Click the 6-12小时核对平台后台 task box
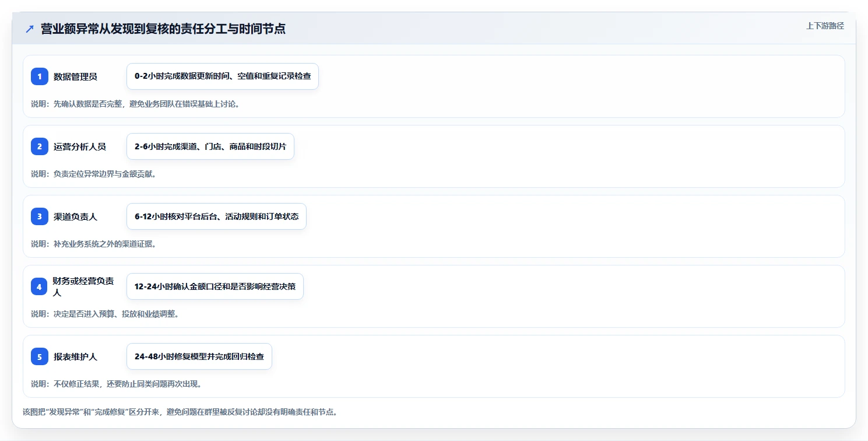The width and height of the screenshot is (868, 441). coord(216,216)
